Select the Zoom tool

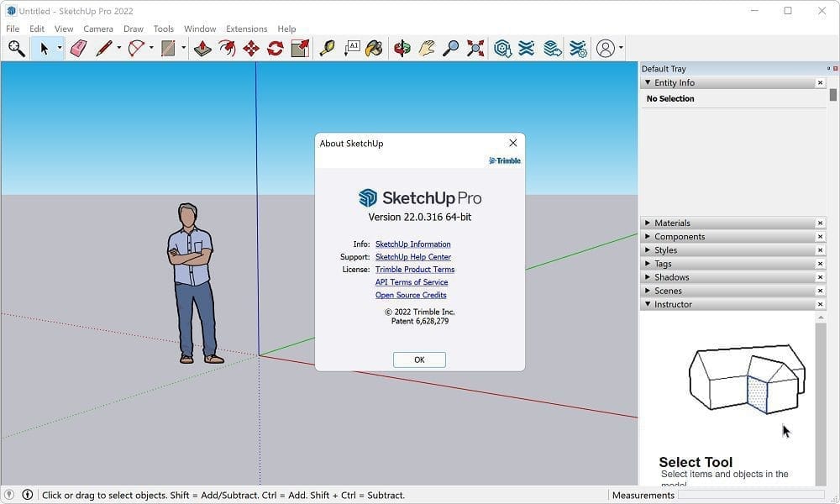[451, 48]
